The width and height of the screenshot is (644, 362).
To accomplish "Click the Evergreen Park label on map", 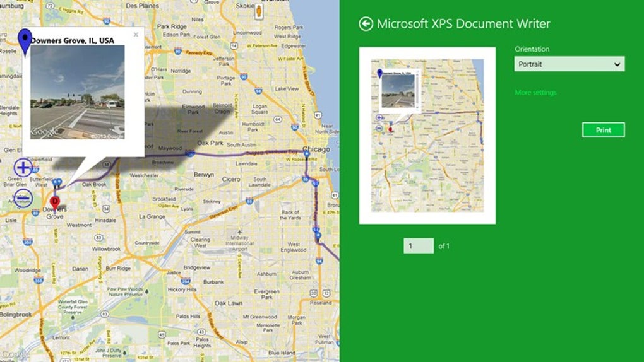I will click(266, 294).
